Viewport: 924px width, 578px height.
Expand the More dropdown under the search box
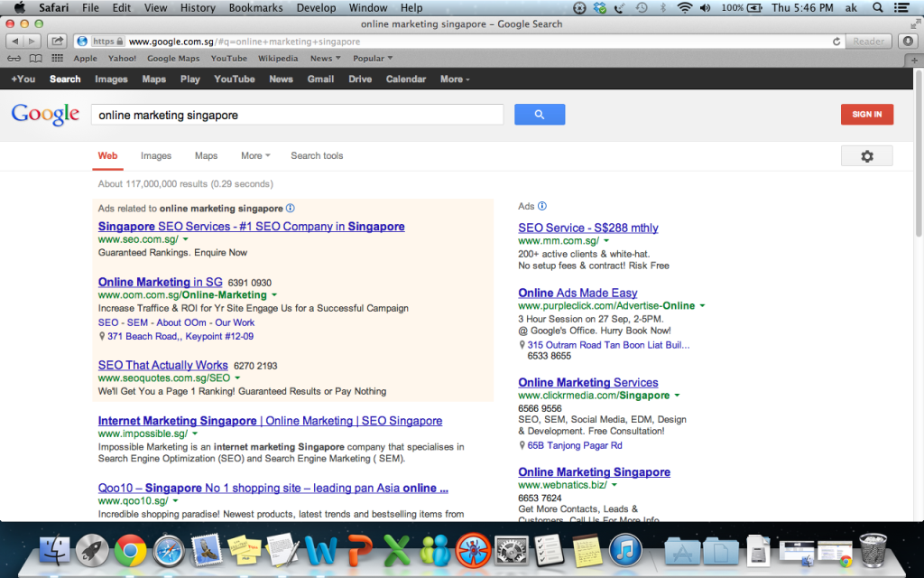[x=255, y=155]
